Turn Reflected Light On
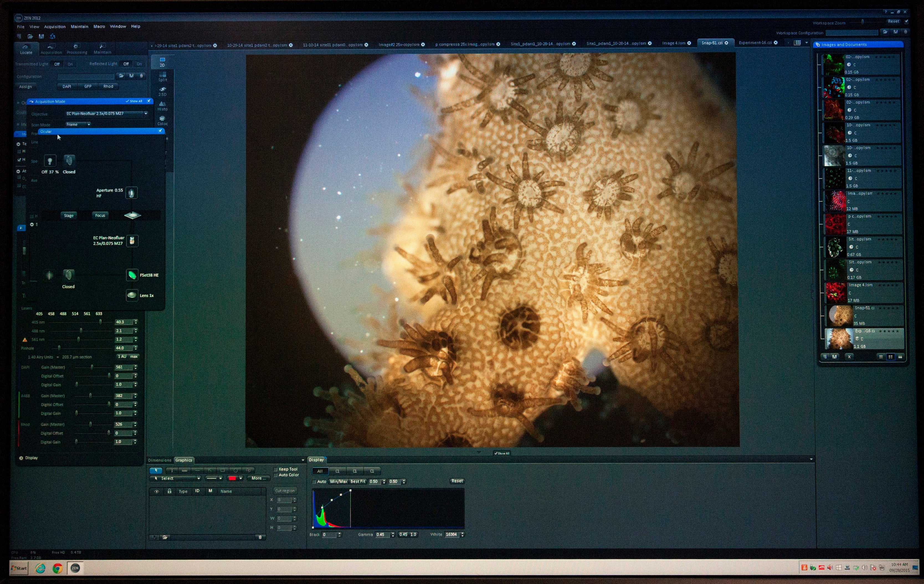 point(139,64)
